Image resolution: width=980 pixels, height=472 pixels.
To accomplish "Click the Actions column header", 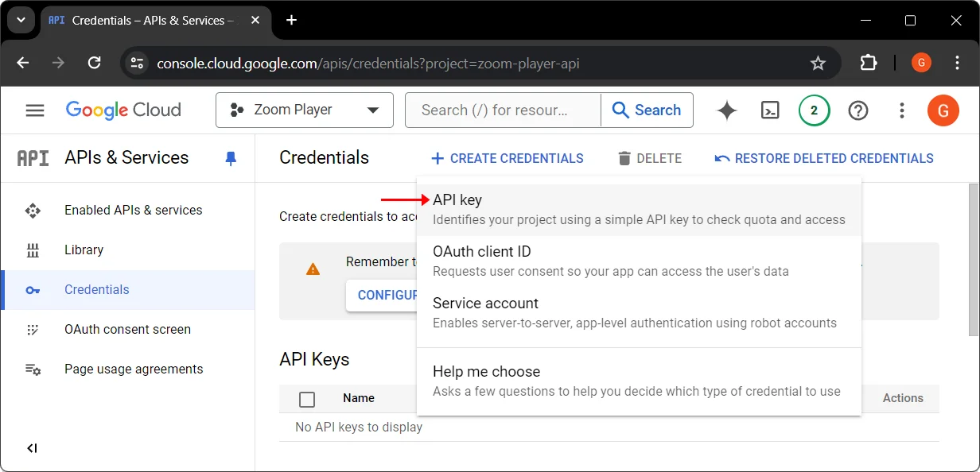I will coord(903,398).
